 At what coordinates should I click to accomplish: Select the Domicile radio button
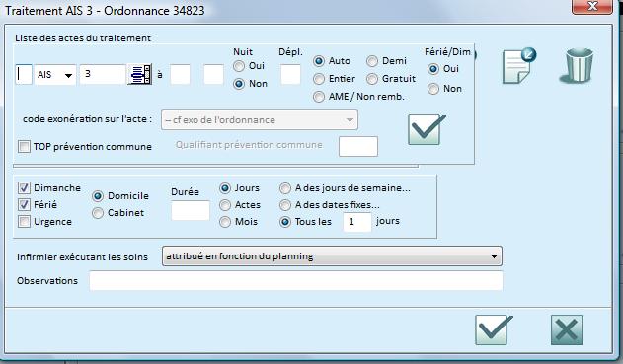click(98, 196)
